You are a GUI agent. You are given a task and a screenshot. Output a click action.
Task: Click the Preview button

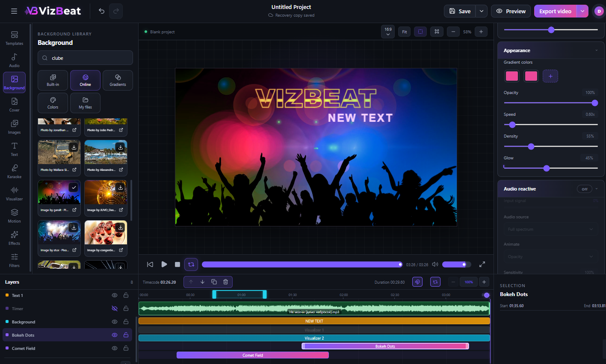tap(511, 11)
